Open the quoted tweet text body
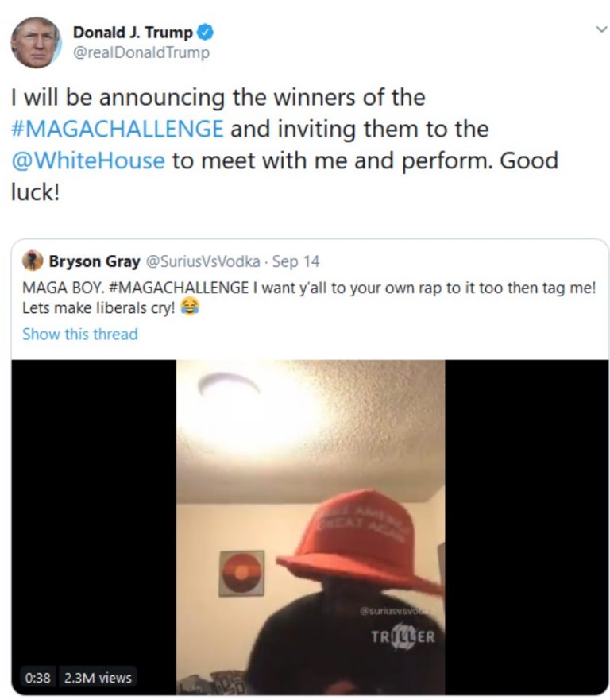 tap(309, 297)
